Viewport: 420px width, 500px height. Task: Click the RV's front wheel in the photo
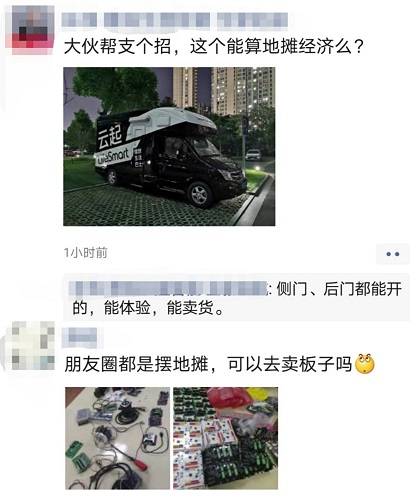coord(199,195)
